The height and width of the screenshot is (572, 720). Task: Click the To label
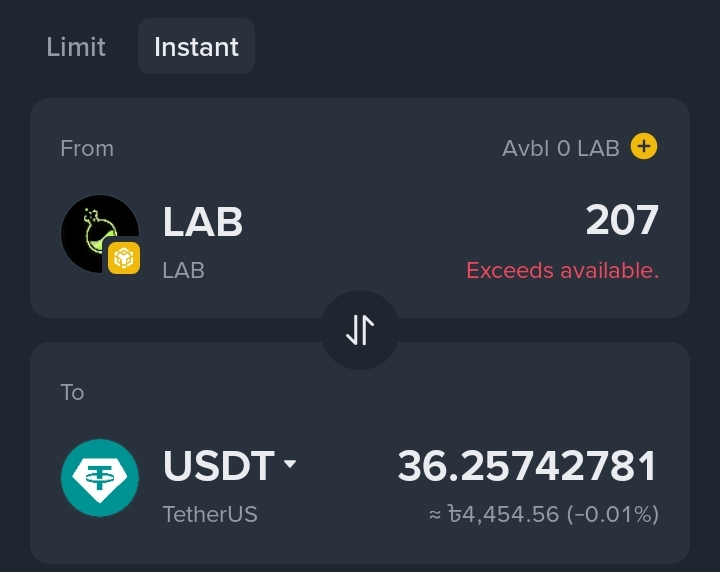click(x=72, y=392)
